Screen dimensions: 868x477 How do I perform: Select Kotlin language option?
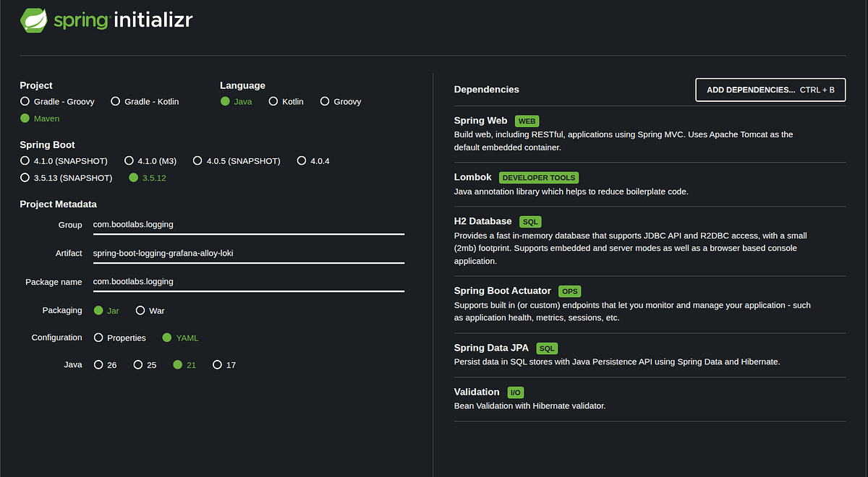[x=286, y=102]
